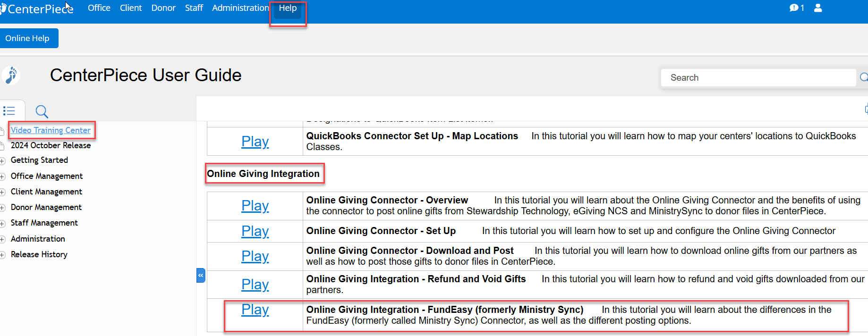Click into the User Guide Search field
Screen dimensions: 868x336
click(x=758, y=77)
